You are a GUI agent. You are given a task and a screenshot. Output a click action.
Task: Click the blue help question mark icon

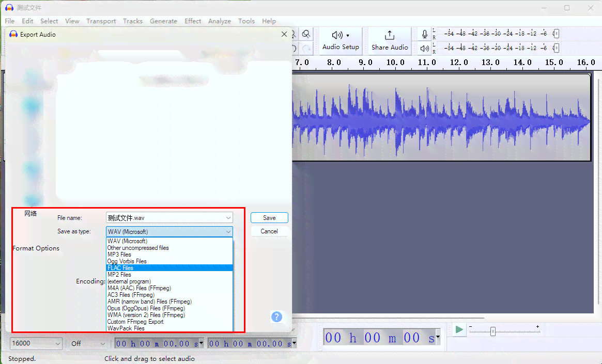coord(276,317)
